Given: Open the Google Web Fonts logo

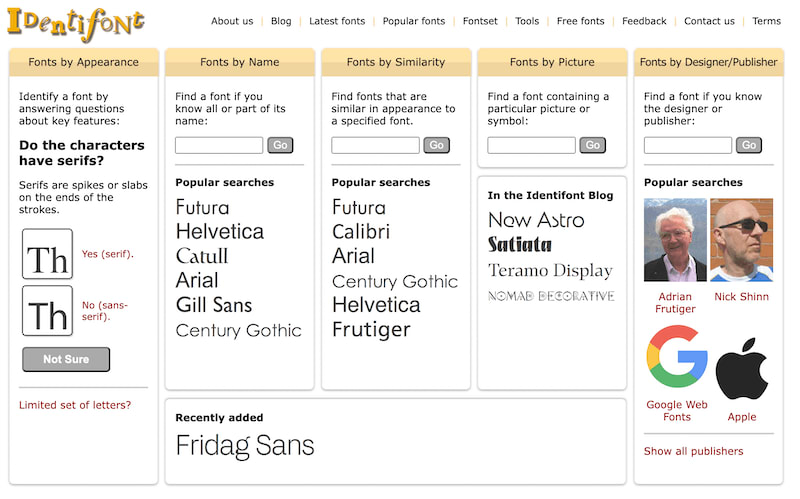Looking at the screenshot, I should [676, 355].
